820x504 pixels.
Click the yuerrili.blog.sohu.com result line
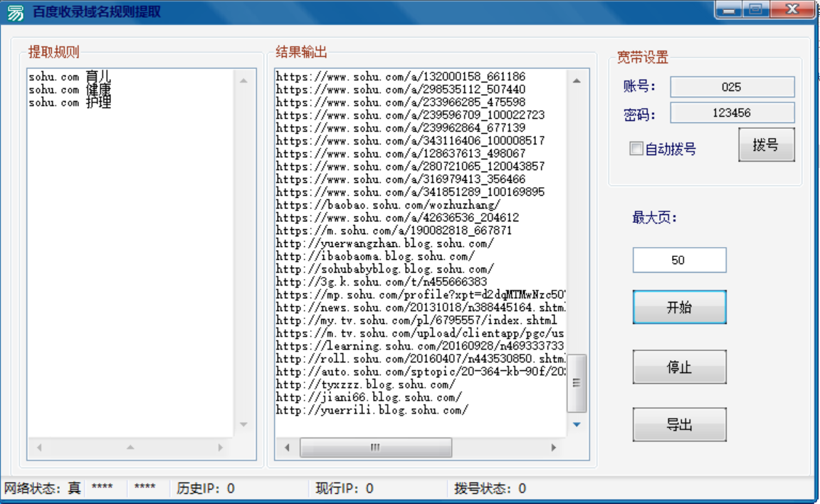click(372, 410)
